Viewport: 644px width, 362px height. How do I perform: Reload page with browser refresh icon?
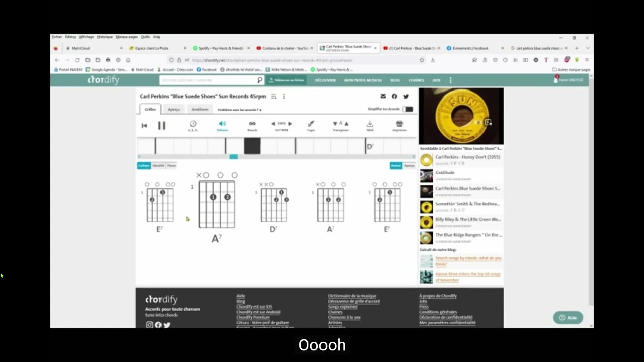coord(77,60)
